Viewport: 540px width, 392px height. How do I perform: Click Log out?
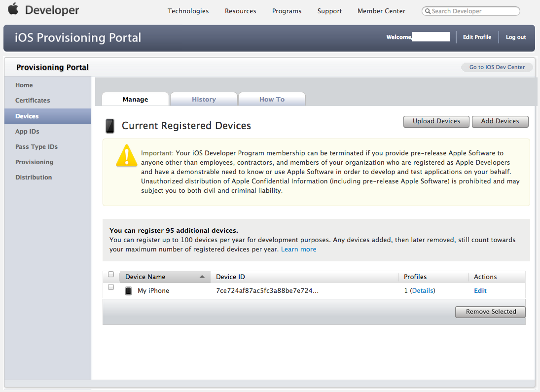pos(516,37)
